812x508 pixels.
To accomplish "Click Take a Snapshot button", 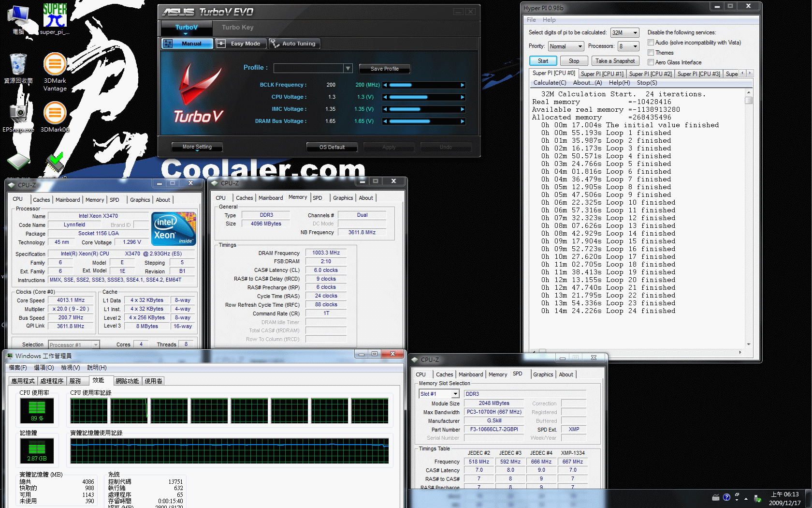I will [x=615, y=61].
